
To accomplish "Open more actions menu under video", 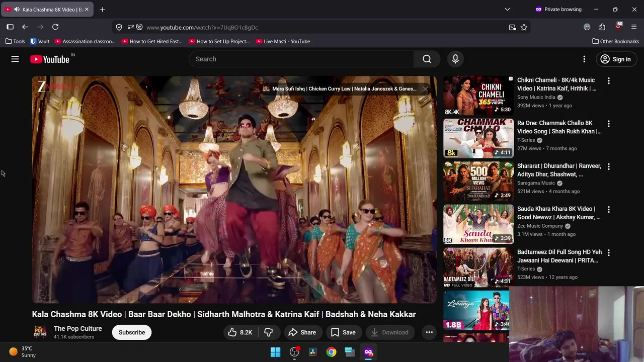I will point(429,332).
